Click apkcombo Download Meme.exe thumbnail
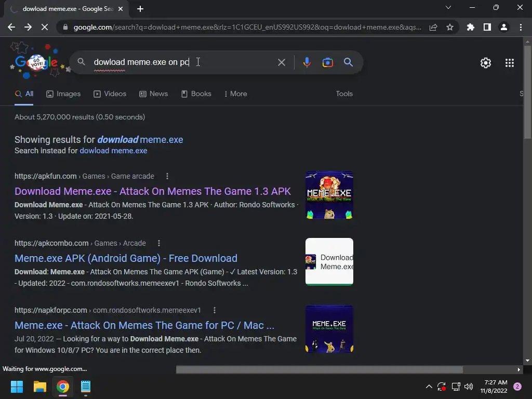 (329, 262)
